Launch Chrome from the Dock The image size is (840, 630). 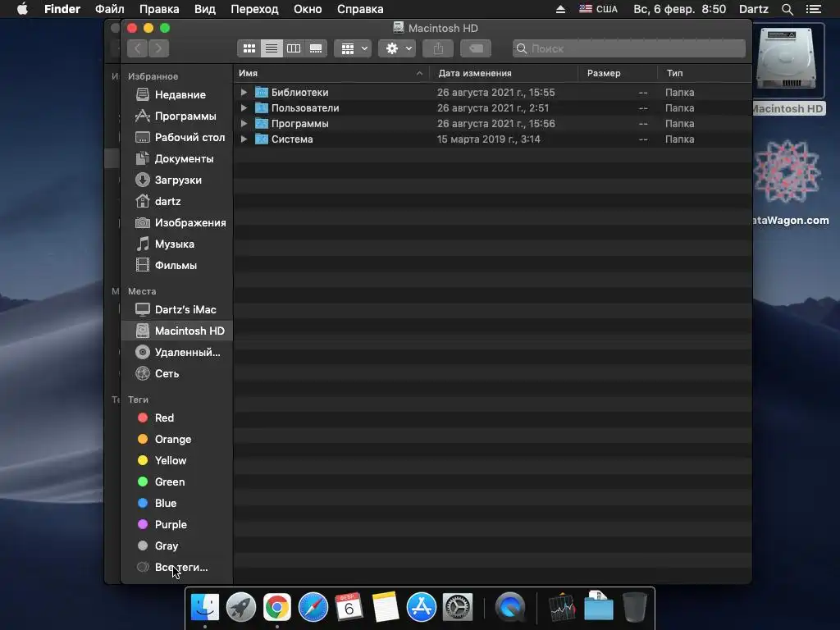pos(277,608)
